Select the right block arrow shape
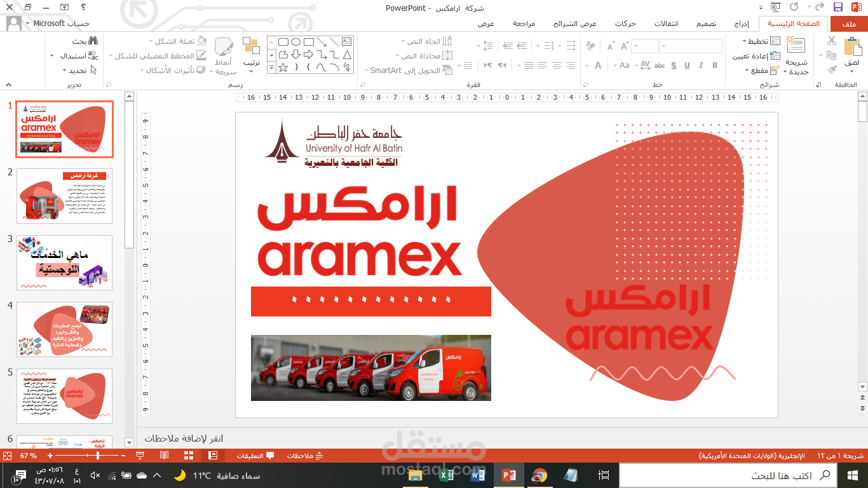 [x=308, y=54]
